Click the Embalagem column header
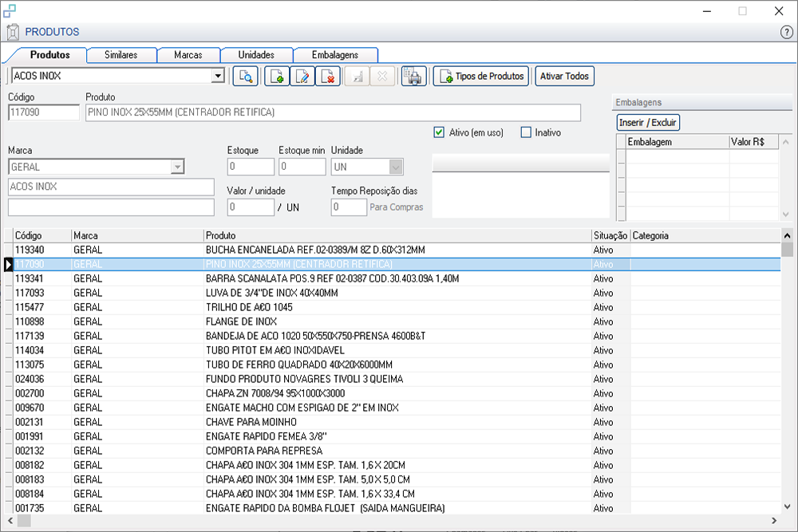Image resolution: width=798 pixels, height=532 pixels. tap(678, 142)
